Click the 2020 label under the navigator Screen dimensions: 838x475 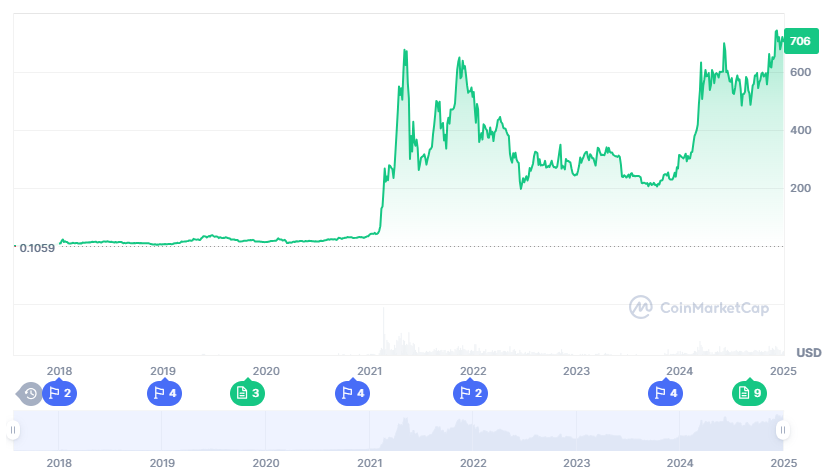click(266, 463)
